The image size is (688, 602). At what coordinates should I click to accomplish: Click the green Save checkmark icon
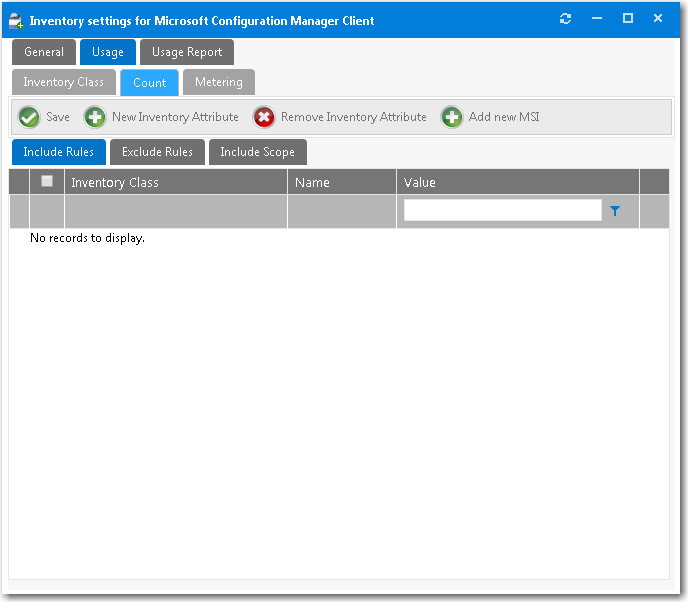point(29,117)
